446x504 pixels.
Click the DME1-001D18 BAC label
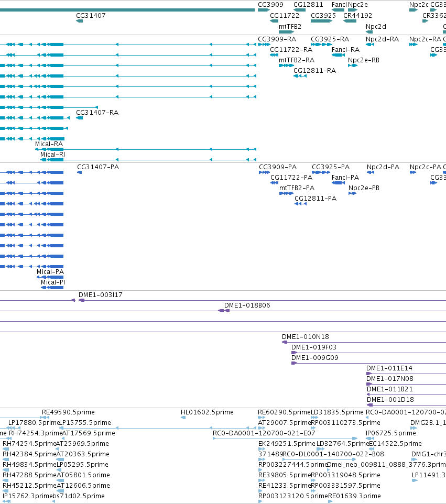tap(390, 400)
